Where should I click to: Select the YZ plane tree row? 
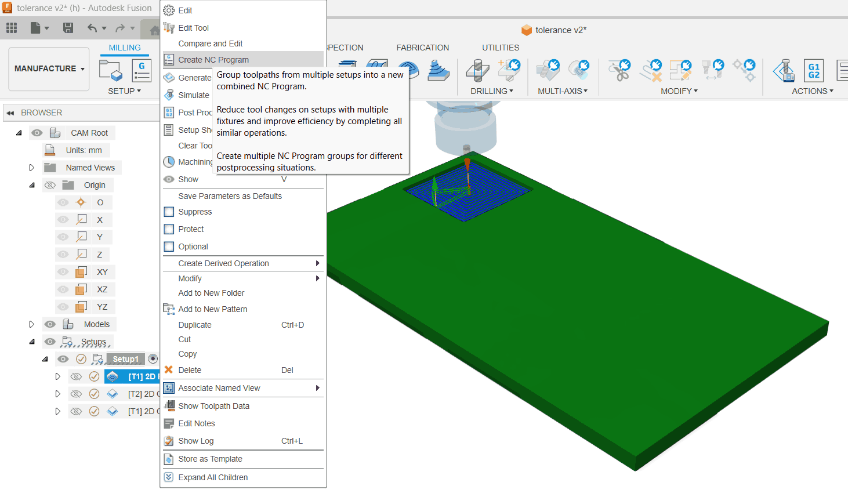[85, 307]
